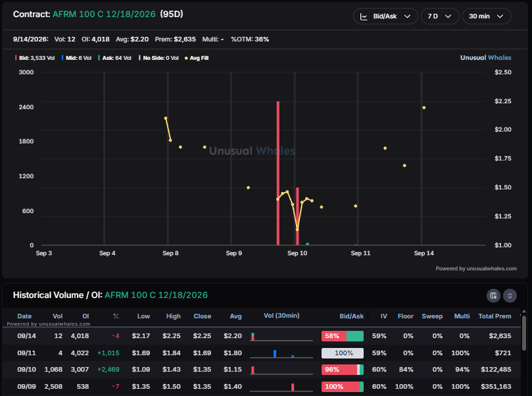Sort by the Total Prem column header
Viewport: 532px width, 396px height.
point(495,316)
